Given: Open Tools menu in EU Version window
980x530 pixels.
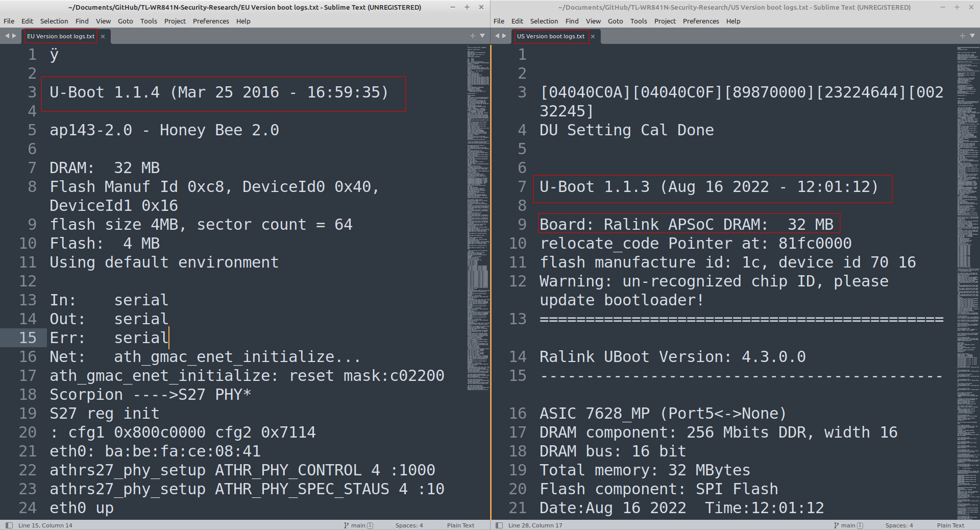Looking at the screenshot, I should pos(149,21).
